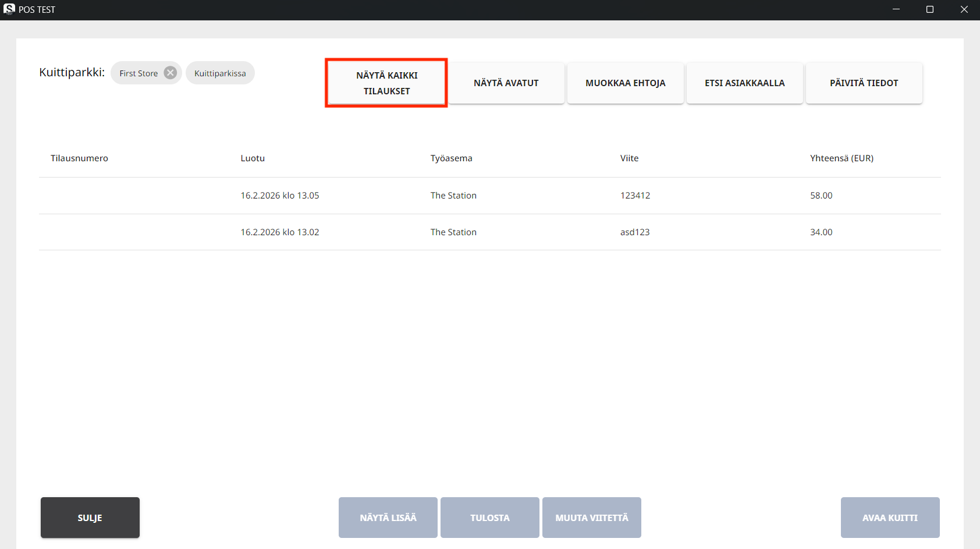Image resolution: width=980 pixels, height=549 pixels.
Task: Open Muokkaa ehtoja to edit filters
Action: 625,83
